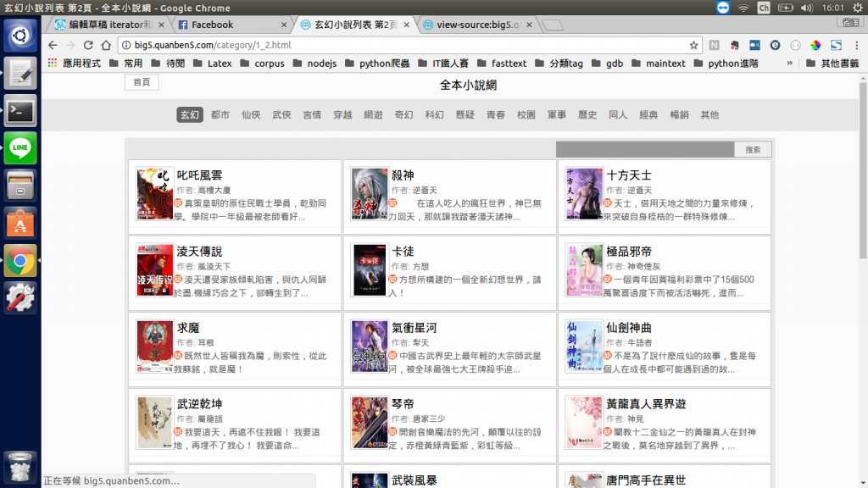Viewport: 868px width, 488px height.
Task: Click the 首頁 home button
Action: (142, 82)
